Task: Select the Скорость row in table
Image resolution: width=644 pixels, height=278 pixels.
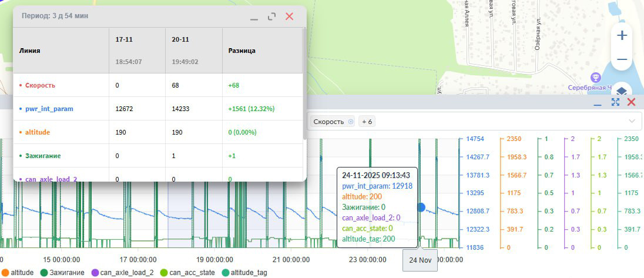Action: (40, 85)
